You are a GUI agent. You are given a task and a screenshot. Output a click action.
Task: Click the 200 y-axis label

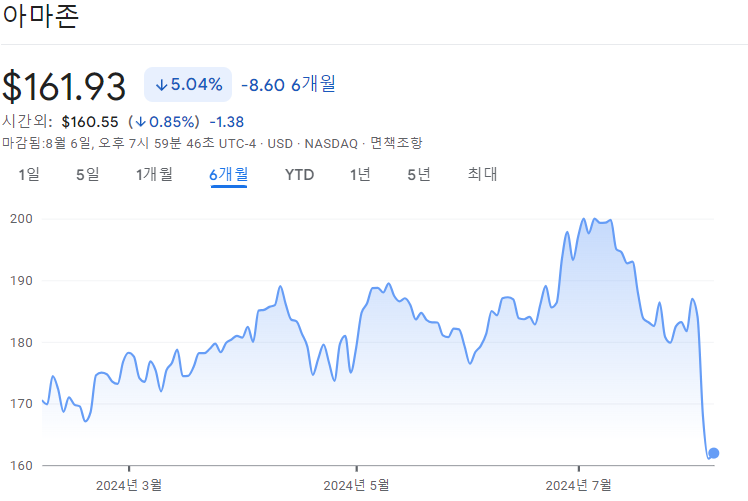21,219
